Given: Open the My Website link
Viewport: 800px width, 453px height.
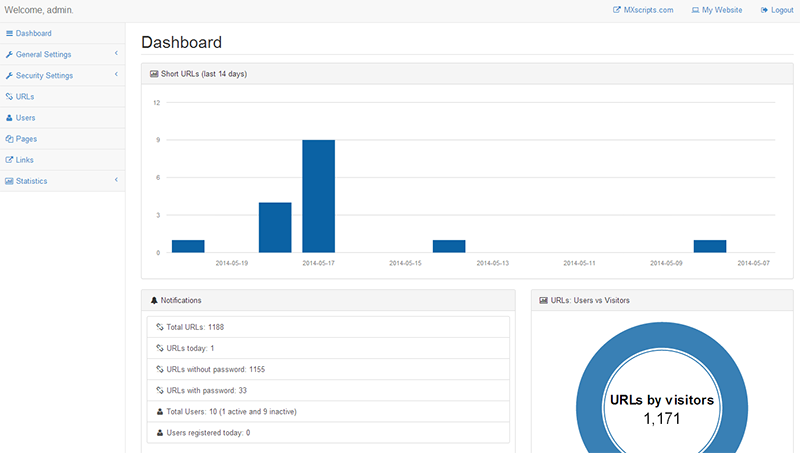Looking at the screenshot, I should 717,10.
